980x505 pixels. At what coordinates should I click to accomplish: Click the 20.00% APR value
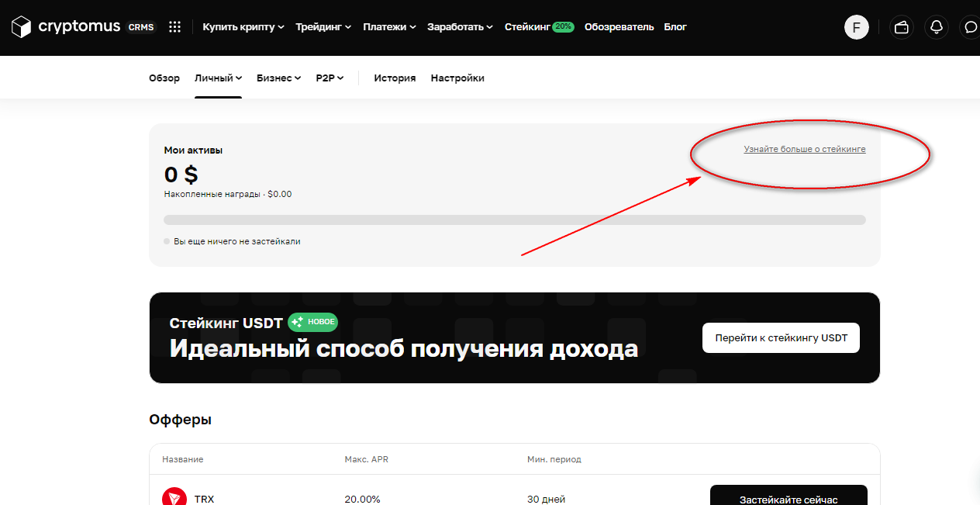[x=363, y=499]
